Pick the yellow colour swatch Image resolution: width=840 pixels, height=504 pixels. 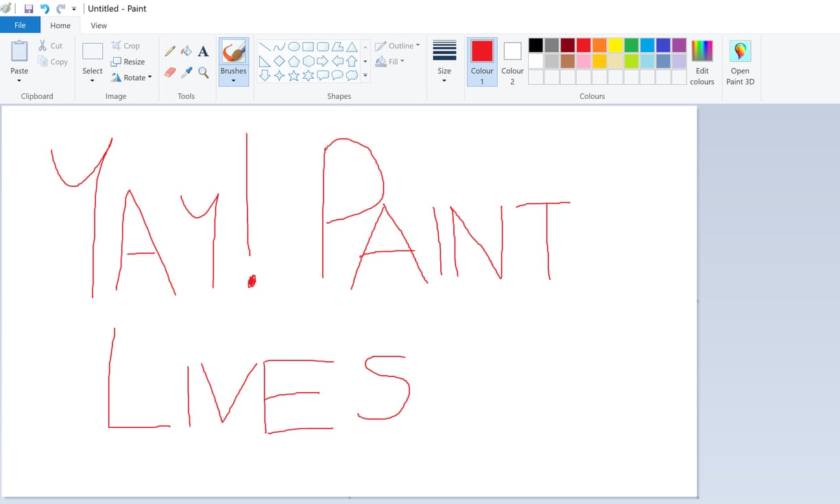615,45
